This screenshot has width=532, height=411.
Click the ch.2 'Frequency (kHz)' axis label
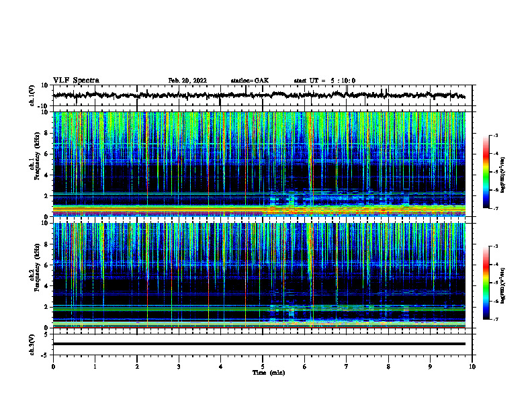point(37,267)
